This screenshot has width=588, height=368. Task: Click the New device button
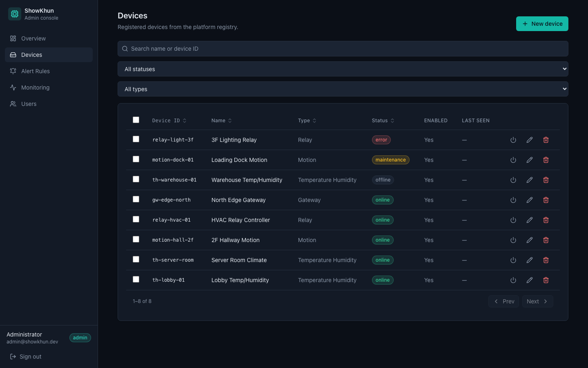coord(542,24)
